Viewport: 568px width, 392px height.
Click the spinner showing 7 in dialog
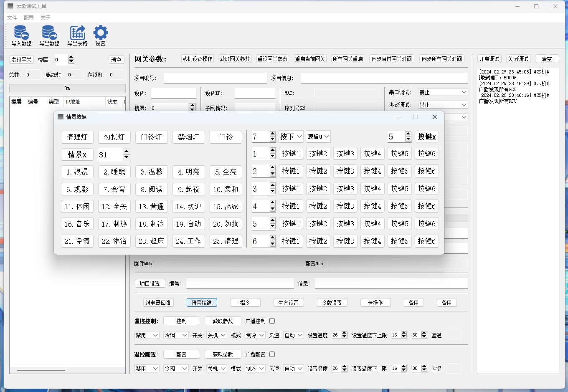[264, 137]
